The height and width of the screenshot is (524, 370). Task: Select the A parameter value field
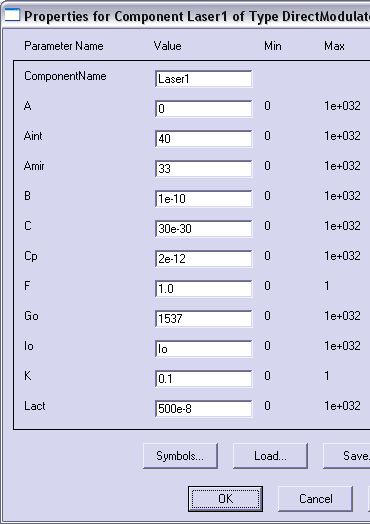click(204, 109)
